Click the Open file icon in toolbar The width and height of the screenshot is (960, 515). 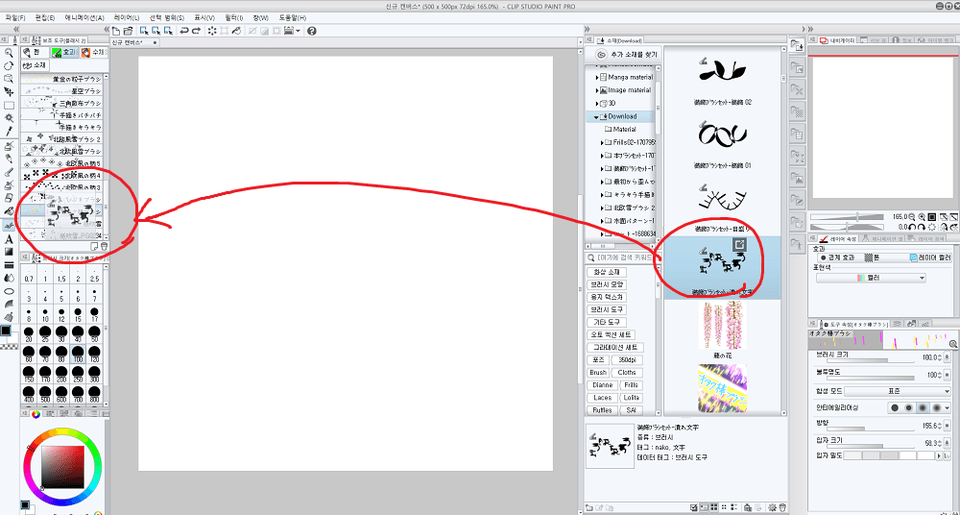[x=128, y=31]
